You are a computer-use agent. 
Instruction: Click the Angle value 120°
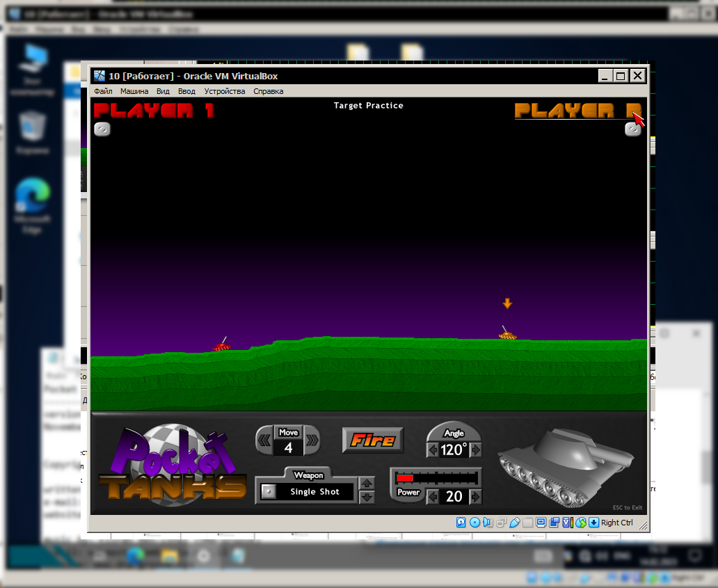454,450
